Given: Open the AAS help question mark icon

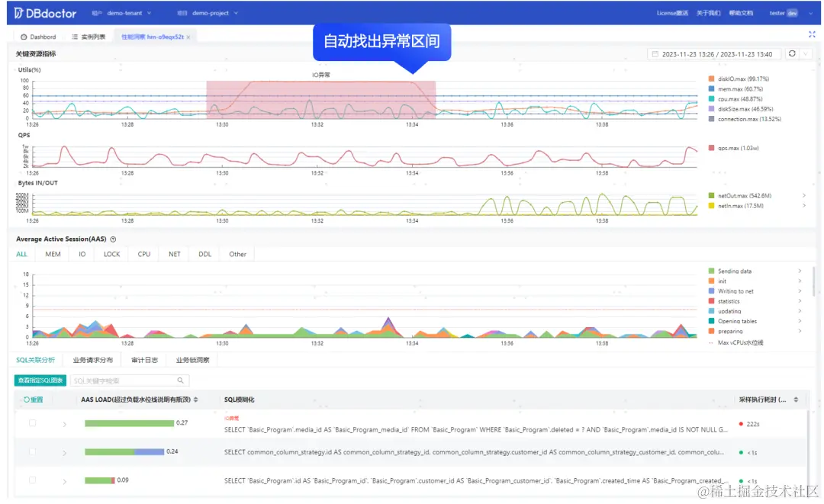Looking at the screenshot, I should pyautogui.click(x=113, y=239).
